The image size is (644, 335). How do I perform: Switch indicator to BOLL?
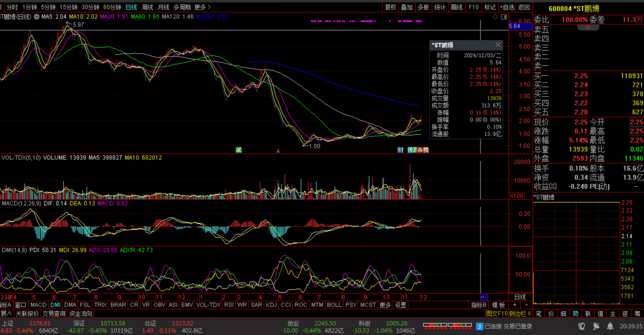334,305
